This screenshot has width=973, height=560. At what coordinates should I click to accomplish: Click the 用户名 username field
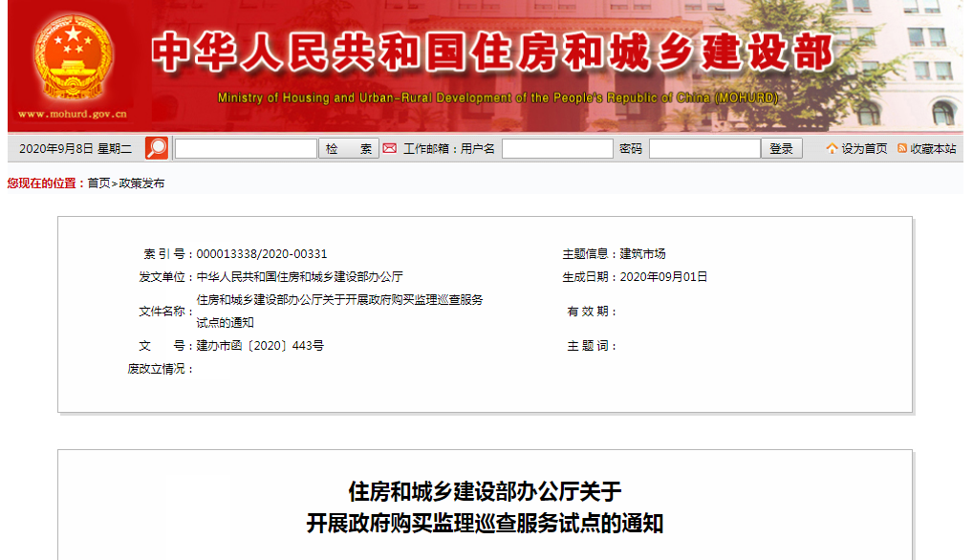pyautogui.click(x=557, y=148)
